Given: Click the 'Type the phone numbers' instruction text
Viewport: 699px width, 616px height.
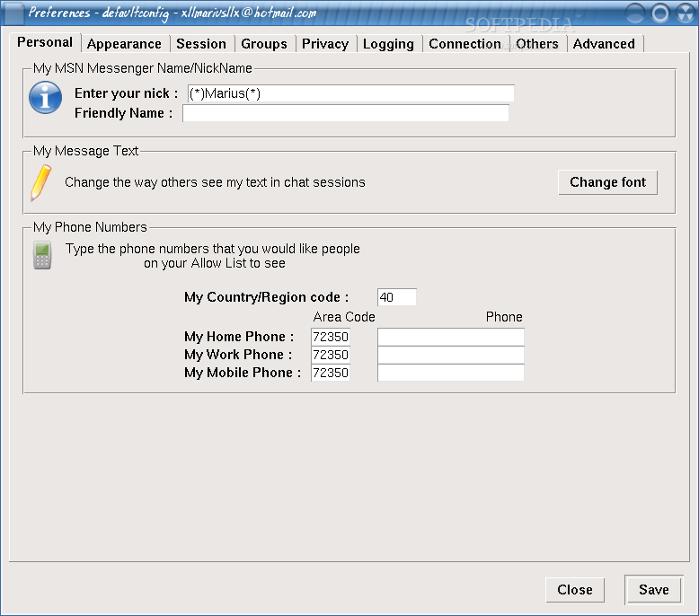Looking at the screenshot, I should (x=213, y=256).
